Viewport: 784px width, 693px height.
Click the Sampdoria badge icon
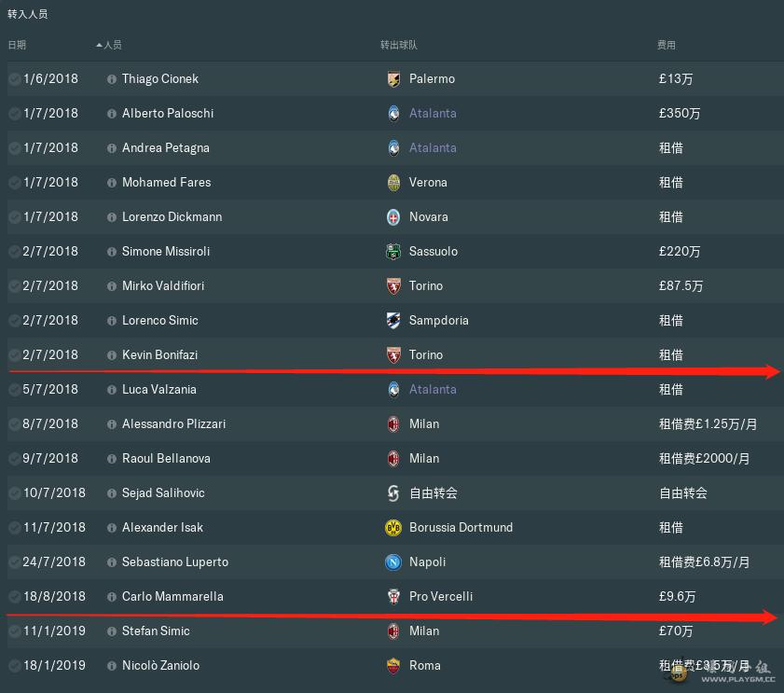point(393,320)
